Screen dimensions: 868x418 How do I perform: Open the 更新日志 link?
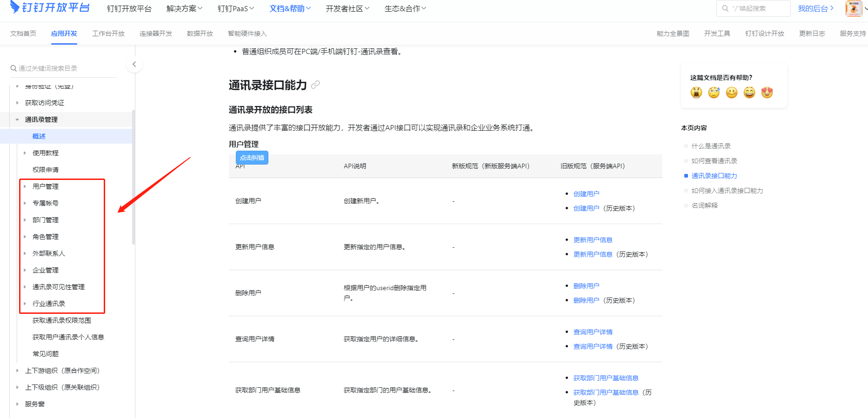coord(812,33)
